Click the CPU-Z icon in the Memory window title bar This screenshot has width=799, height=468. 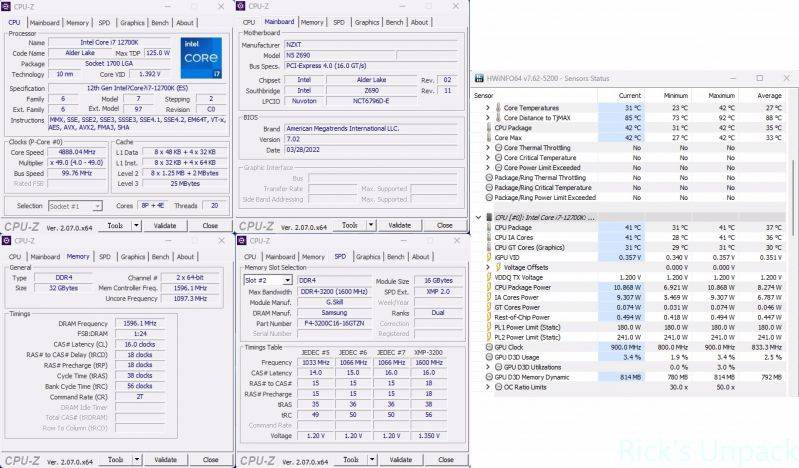point(6,241)
